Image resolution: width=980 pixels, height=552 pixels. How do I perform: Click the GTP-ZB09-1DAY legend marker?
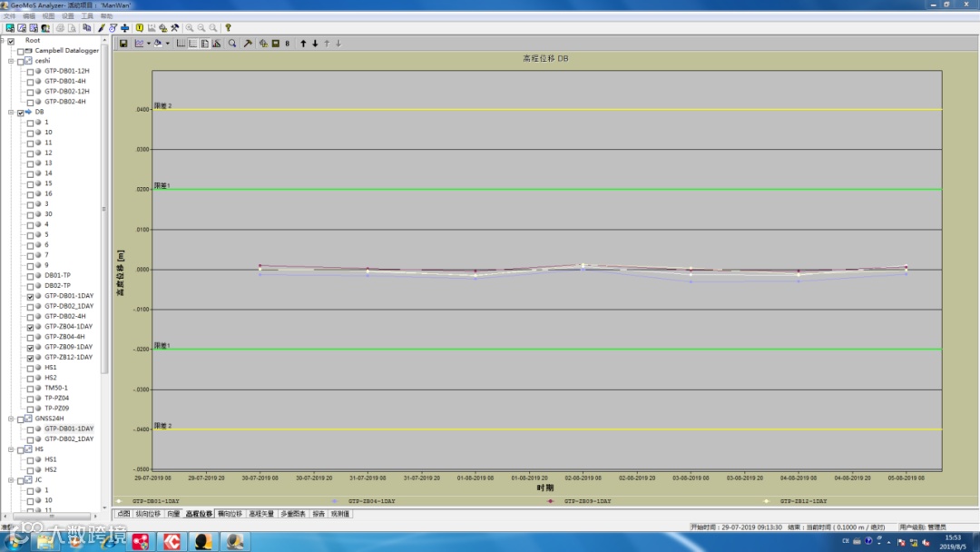(550, 501)
